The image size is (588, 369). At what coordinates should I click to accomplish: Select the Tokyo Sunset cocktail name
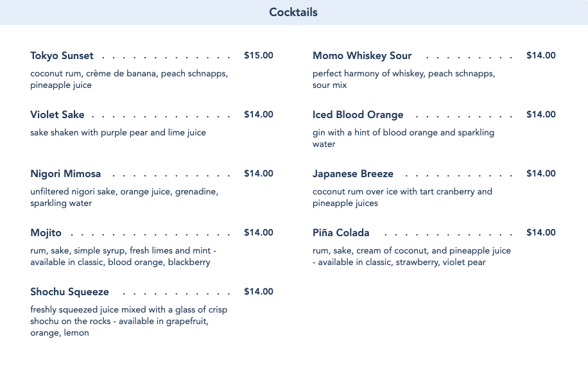click(62, 56)
